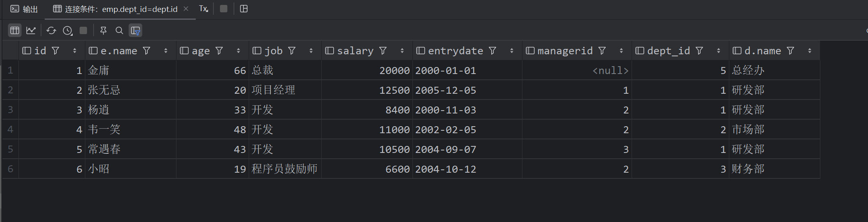
Task: Sort by the salary column arrows
Action: point(402,51)
